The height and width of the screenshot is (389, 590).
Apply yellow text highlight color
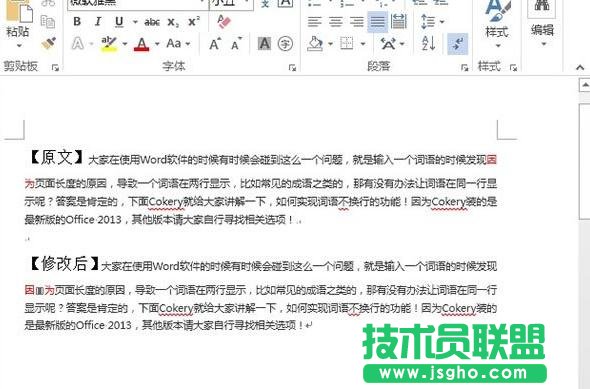coord(109,44)
